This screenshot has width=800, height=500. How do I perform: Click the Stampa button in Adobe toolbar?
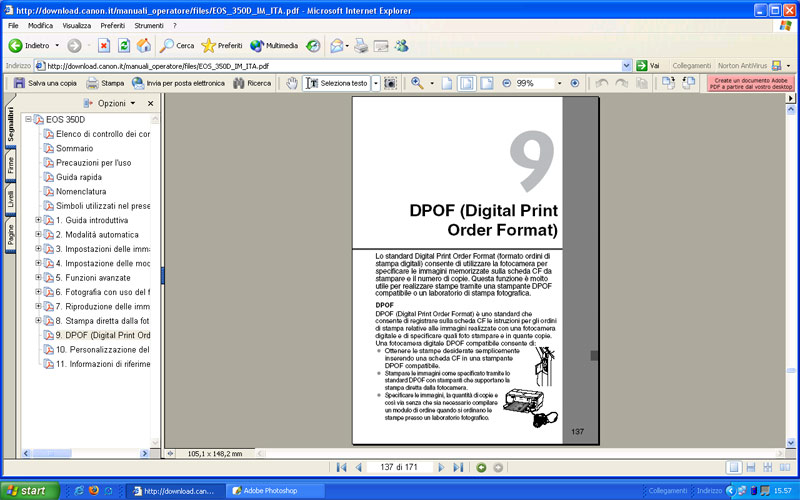[105, 83]
